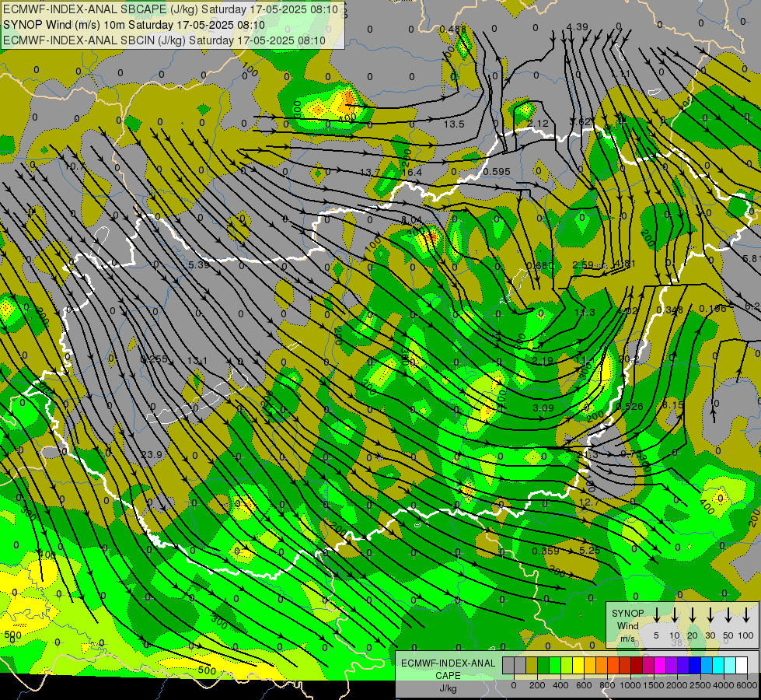The width and height of the screenshot is (761, 700).
Task: Click the 12.7 value on the map
Action: [x=589, y=502]
